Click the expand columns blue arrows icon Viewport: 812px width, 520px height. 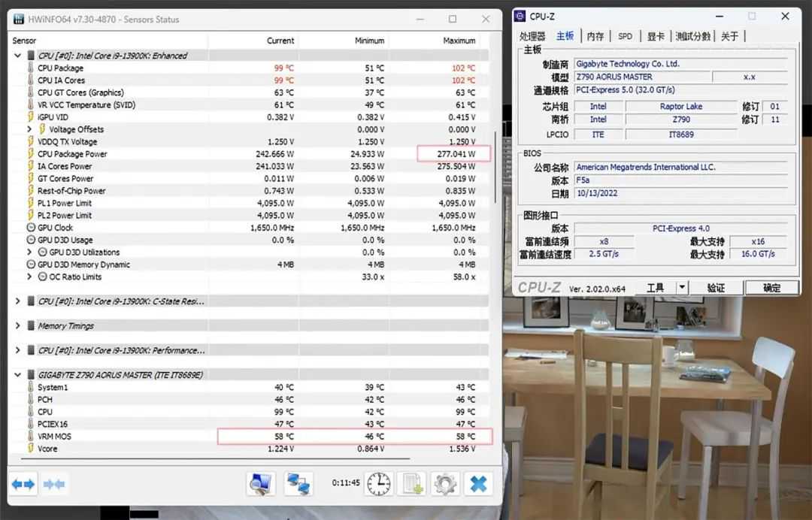(23, 484)
